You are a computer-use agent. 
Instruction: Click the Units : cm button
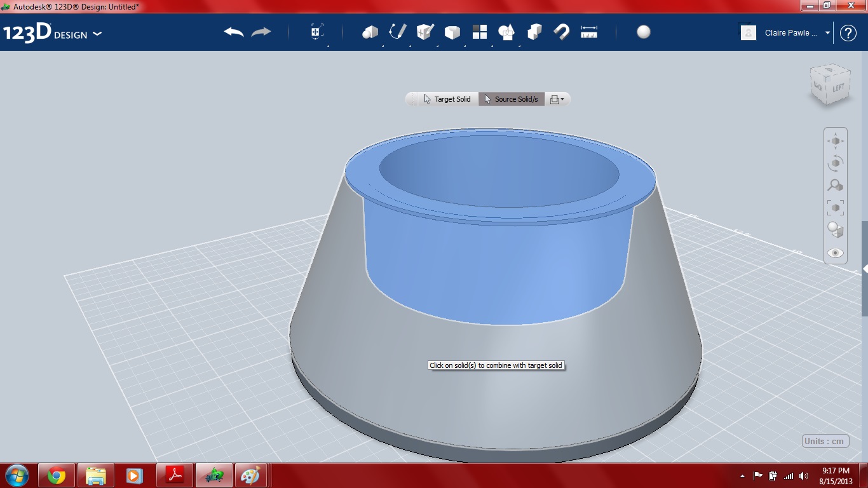825,441
